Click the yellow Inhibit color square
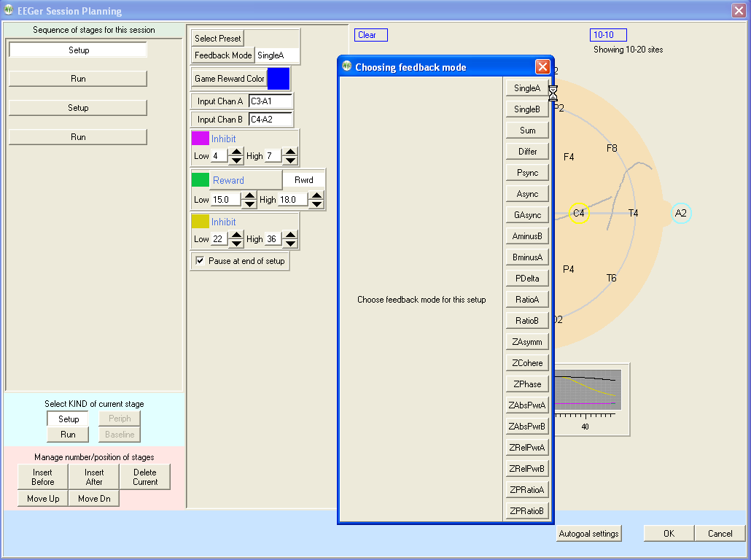The image size is (751, 560). click(x=200, y=222)
